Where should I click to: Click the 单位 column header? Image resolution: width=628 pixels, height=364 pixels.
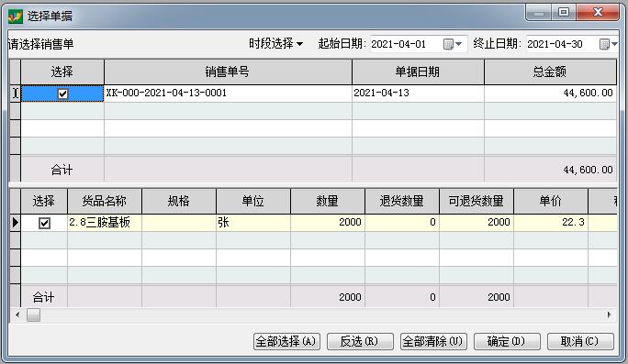(253, 201)
